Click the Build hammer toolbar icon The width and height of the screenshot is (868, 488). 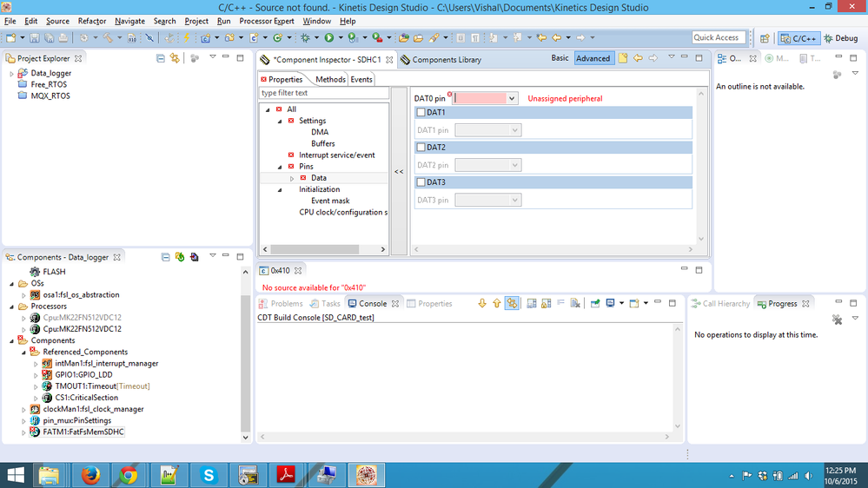point(108,37)
